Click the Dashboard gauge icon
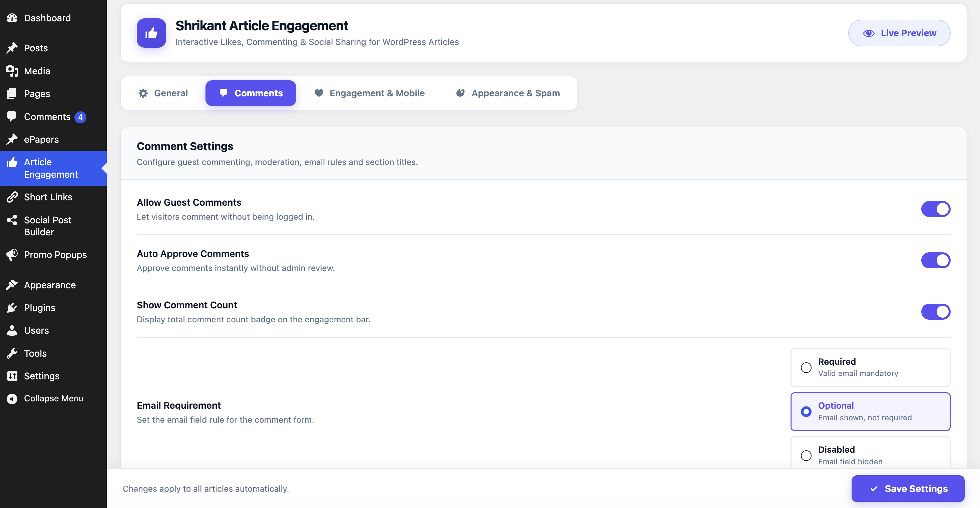980x508 pixels. click(x=12, y=18)
